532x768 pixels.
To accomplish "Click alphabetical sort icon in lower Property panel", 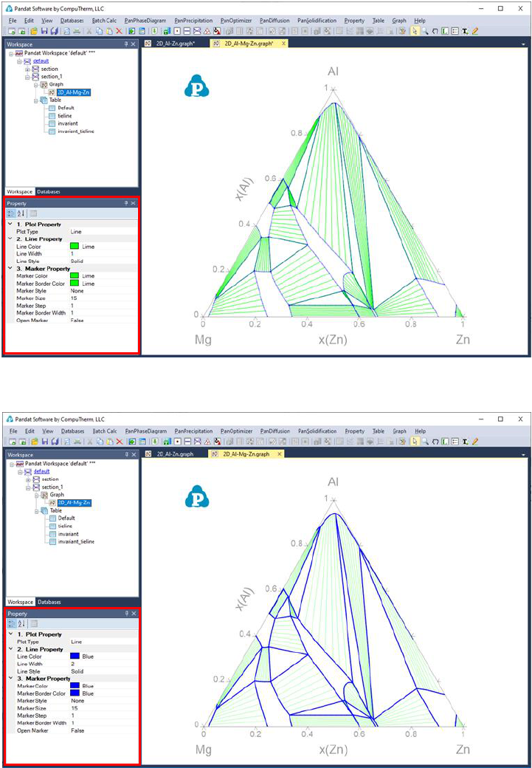I will [21, 623].
